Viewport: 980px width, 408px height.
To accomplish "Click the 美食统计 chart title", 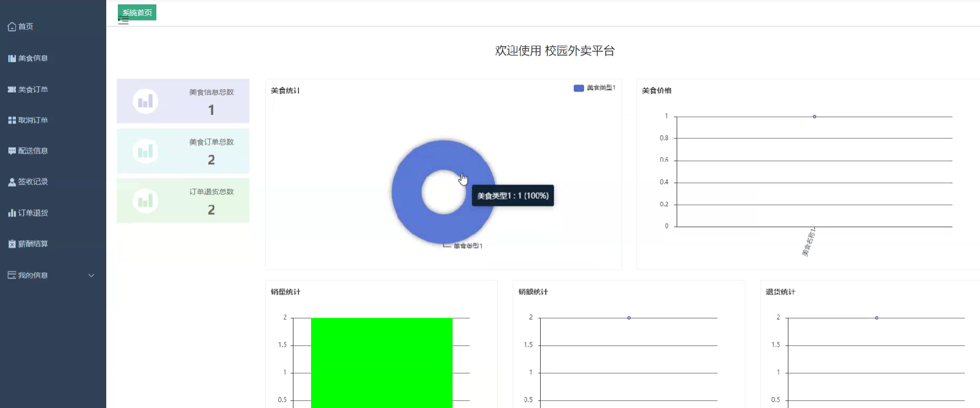I will 285,90.
